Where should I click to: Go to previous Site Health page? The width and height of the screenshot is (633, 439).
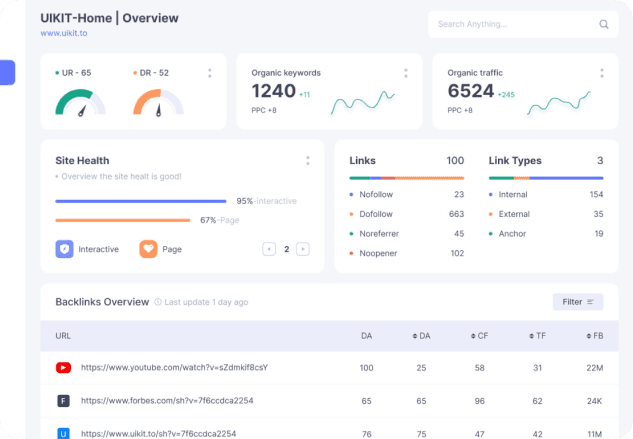click(x=268, y=249)
